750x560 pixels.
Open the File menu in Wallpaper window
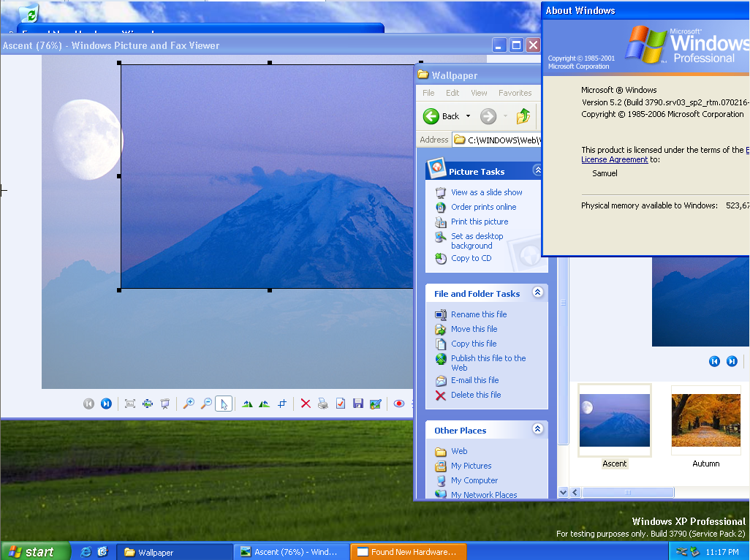(428, 93)
